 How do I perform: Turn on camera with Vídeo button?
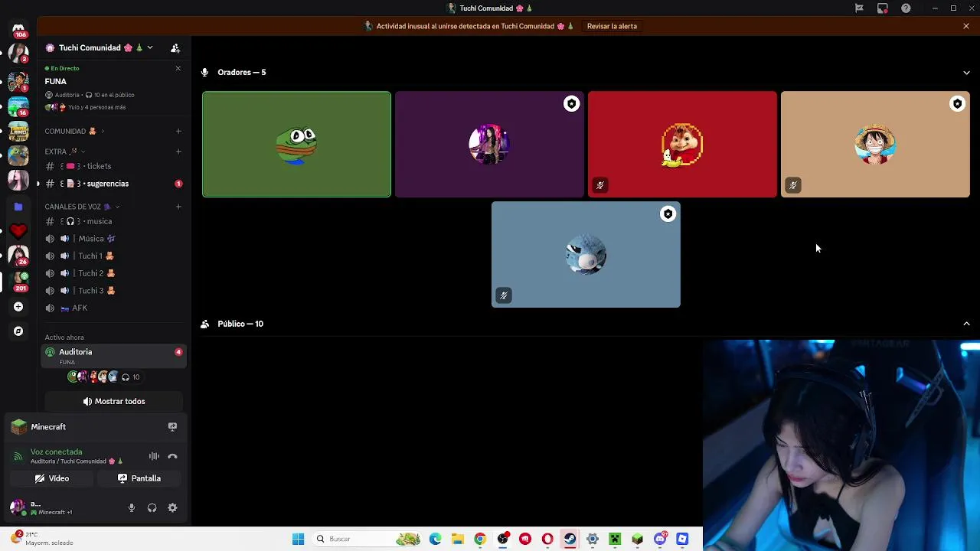pos(52,478)
